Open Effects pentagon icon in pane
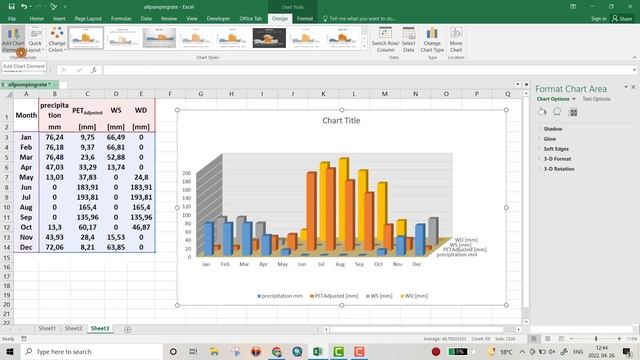Image resolution: width=640 pixels, height=360 pixels. (x=557, y=112)
